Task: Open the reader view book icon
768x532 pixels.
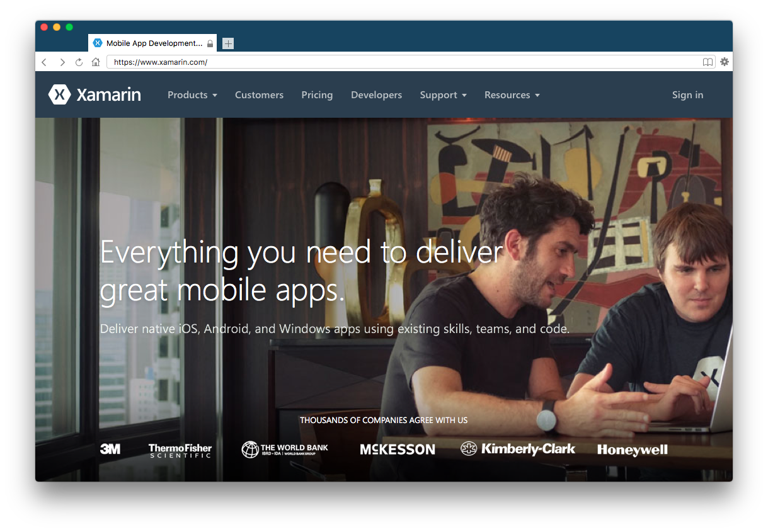Action: [x=708, y=62]
